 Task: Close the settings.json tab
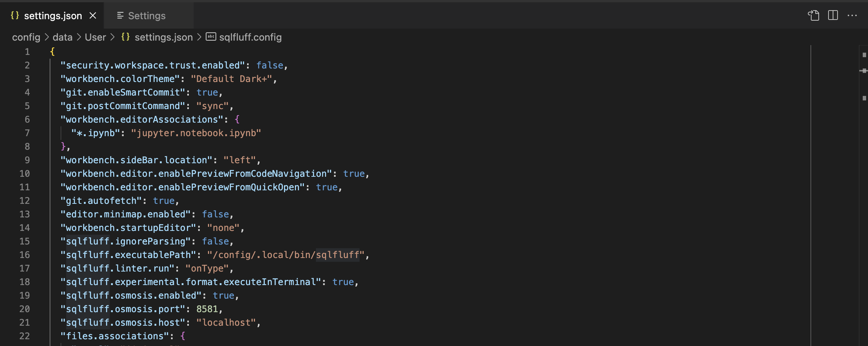point(93,15)
